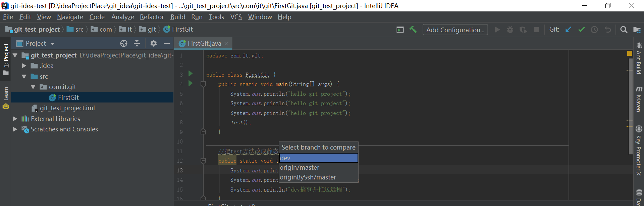Open the Analyze menu
This screenshot has height=206, width=644.
click(123, 17)
